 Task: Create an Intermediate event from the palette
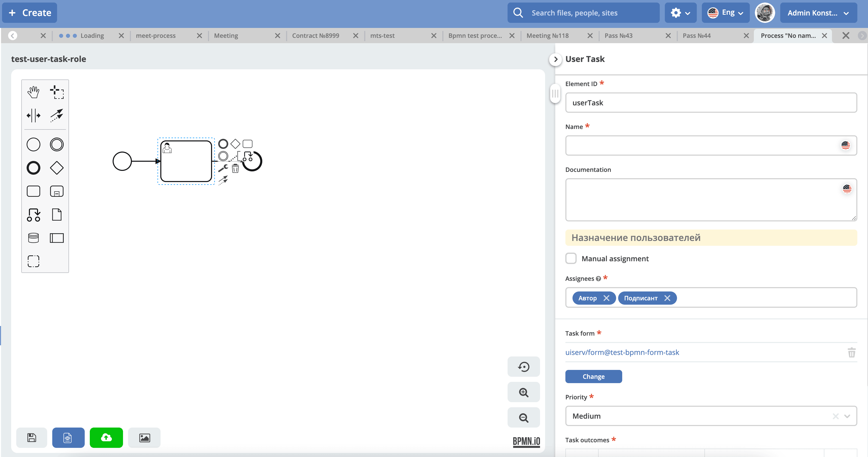coord(57,144)
